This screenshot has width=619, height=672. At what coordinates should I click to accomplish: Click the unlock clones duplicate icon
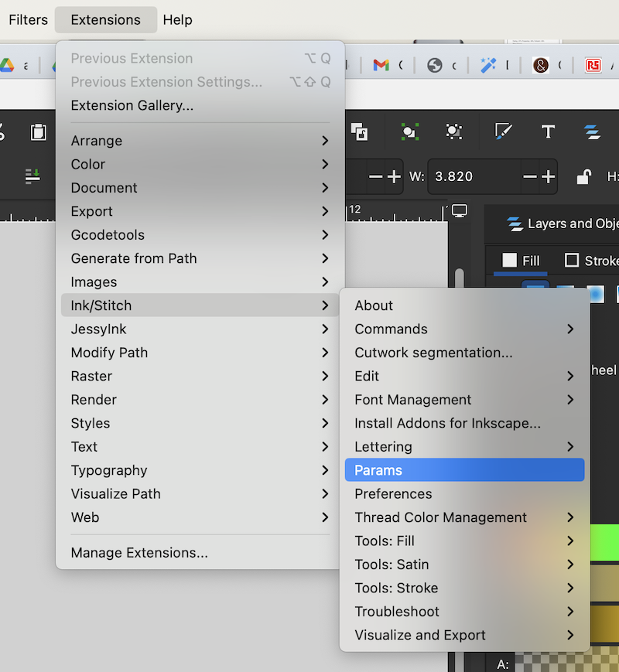point(360,131)
